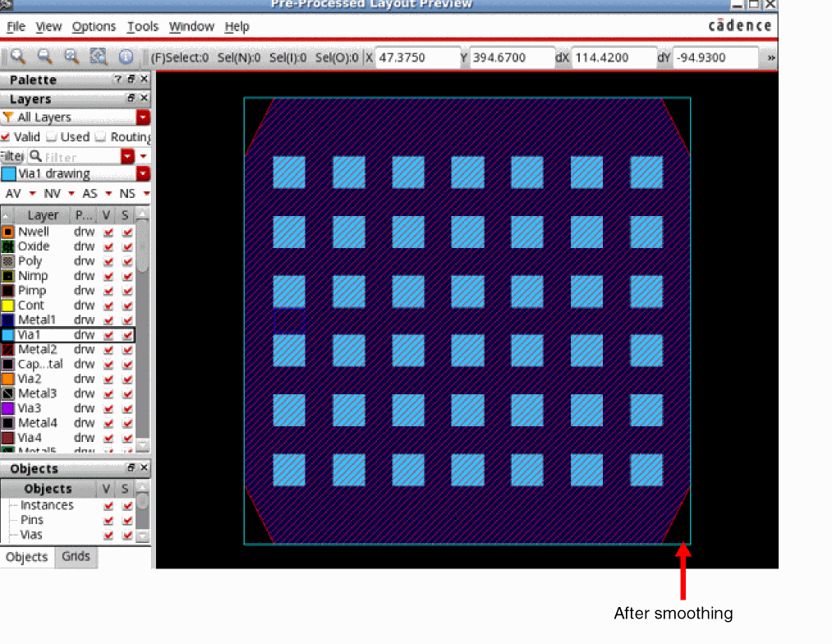The height and width of the screenshot is (644, 832).
Task: Click the Layer column header
Action: [x=43, y=215]
